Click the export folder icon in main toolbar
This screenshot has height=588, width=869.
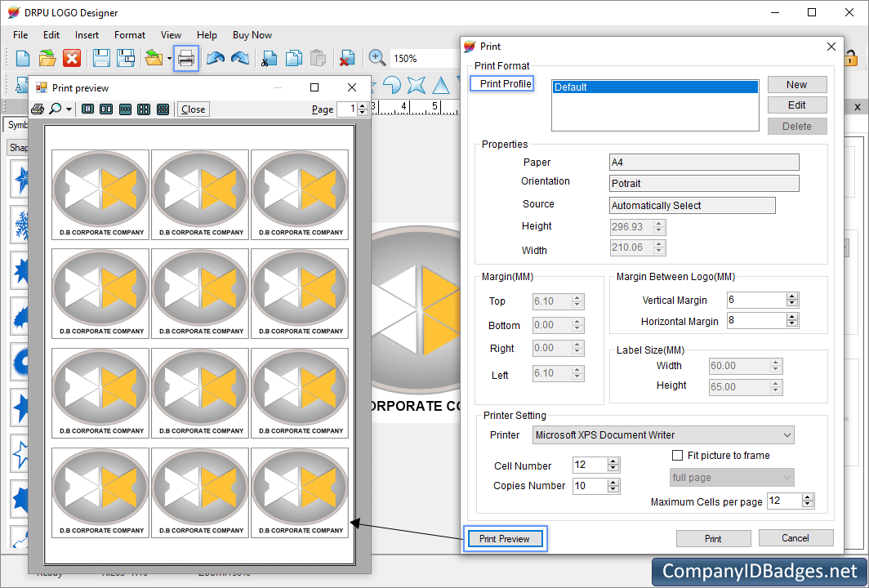(x=154, y=58)
